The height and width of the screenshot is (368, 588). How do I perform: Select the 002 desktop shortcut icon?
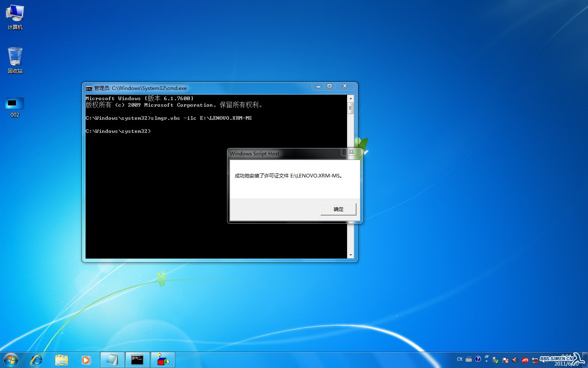(x=15, y=107)
